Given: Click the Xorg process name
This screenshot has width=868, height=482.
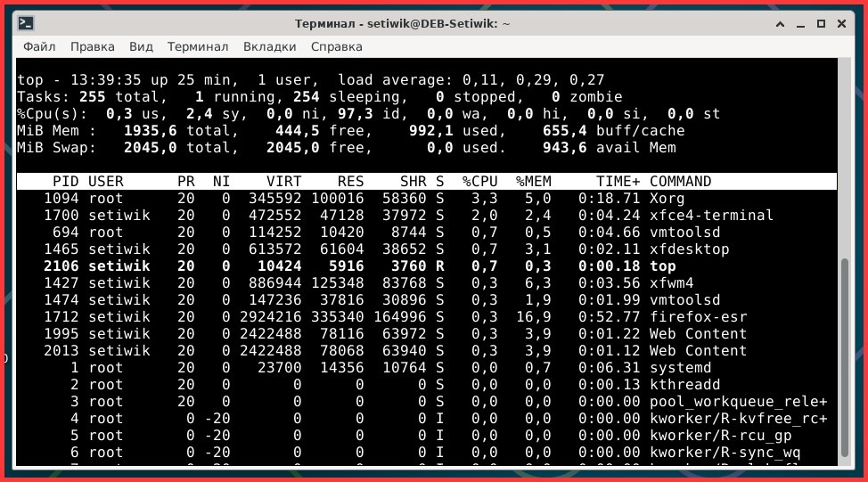Looking at the screenshot, I should click(x=667, y=199).
